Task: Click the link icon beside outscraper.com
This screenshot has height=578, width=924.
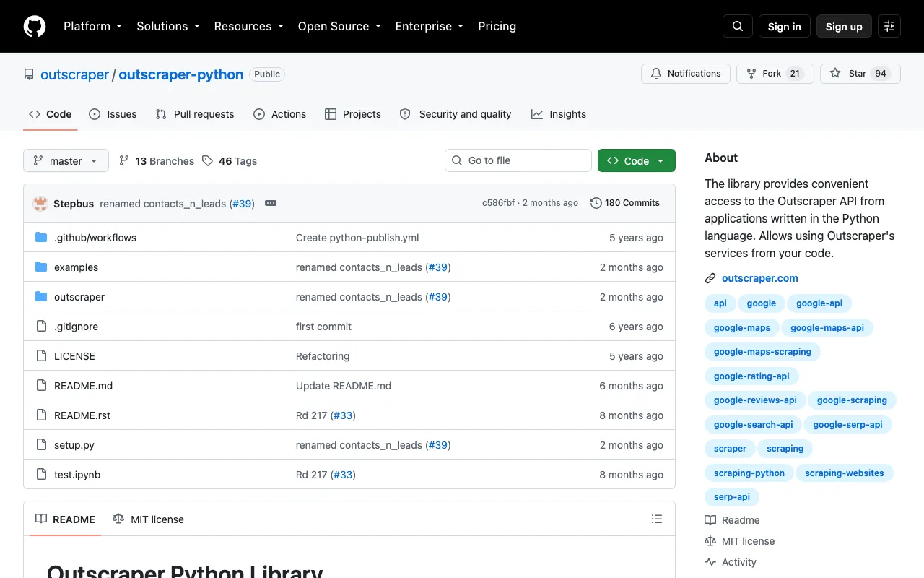Action: pyautogui.click(x=710, y=278)
